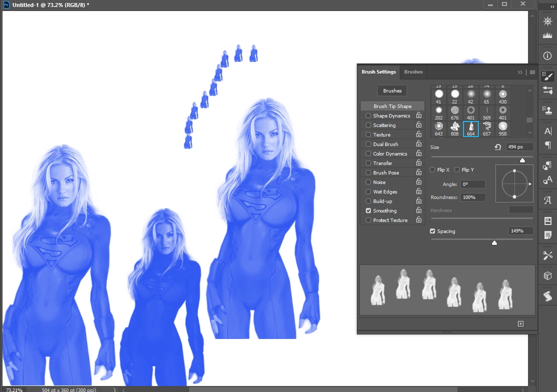
Task: Click the brush tip list down arrow
Action: (x=529, y=132)
